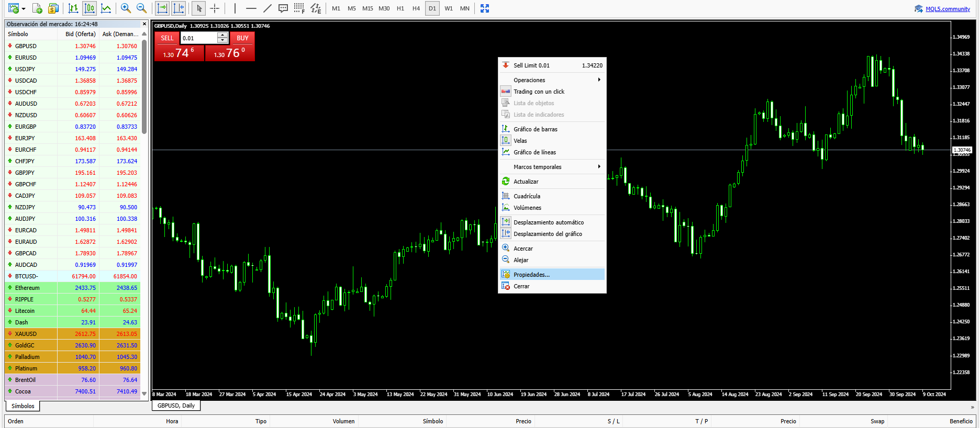Viewport: 980px width, 428px height.
Task: Toggle the D1 timeframe button
Action: click(x=432, y=8)
